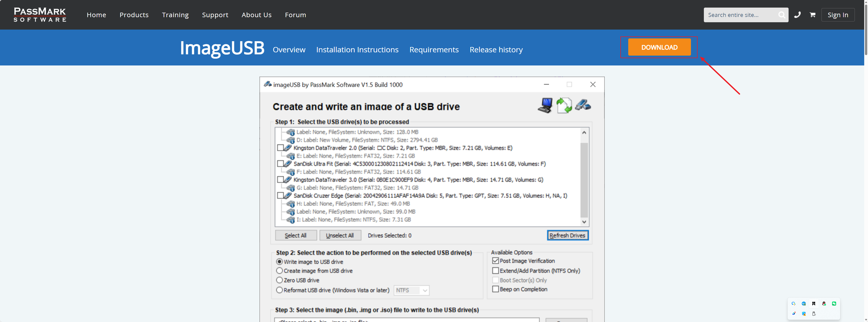868x322 pixels.
Task: Click the security shield warning tray icon
Action: point(804,314)
